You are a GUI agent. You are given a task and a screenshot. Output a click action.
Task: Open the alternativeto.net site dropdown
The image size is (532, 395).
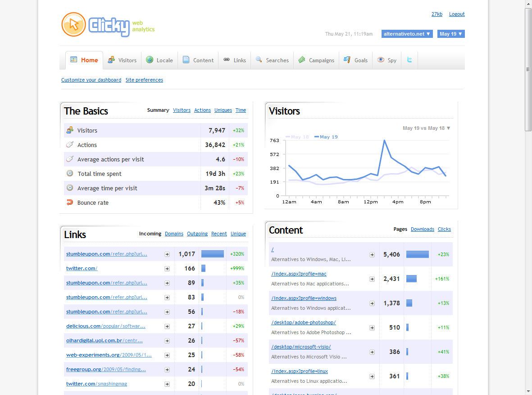click(407, 34)
